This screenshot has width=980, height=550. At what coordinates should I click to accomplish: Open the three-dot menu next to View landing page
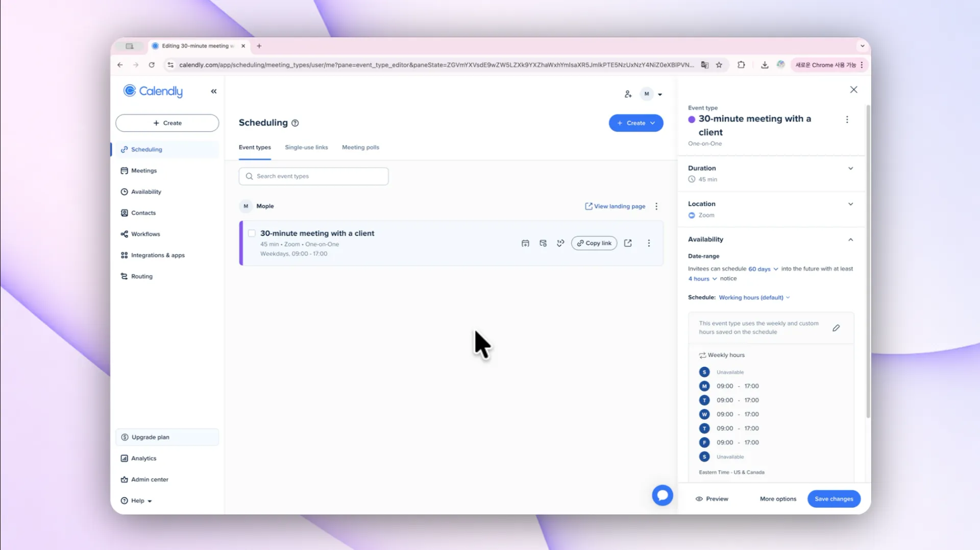coord(656,206)
